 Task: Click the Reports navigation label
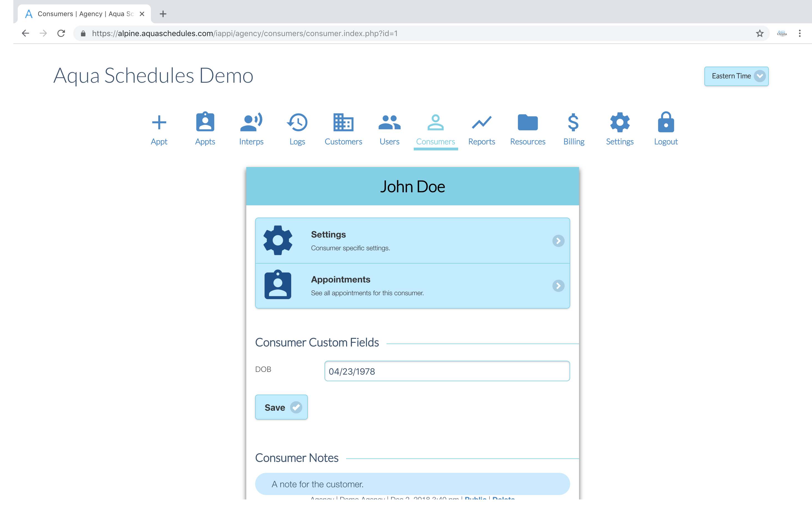(481, 142)
